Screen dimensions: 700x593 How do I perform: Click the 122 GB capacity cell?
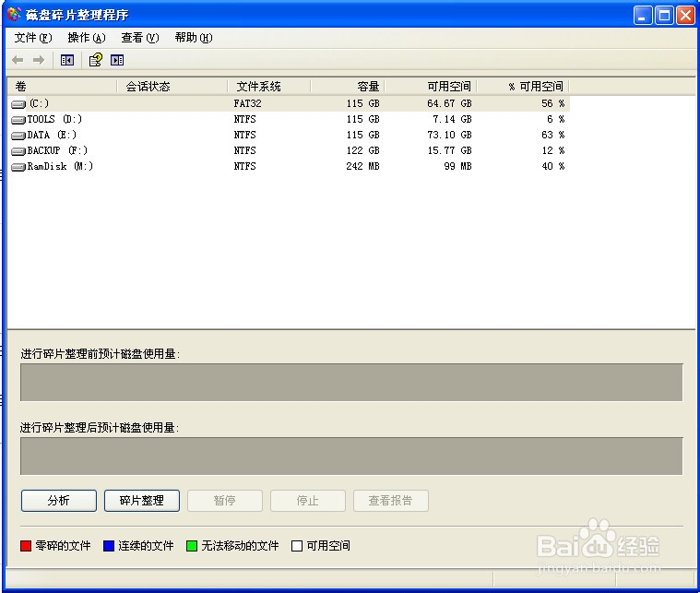pyautogui.click(x=363, y=150)
